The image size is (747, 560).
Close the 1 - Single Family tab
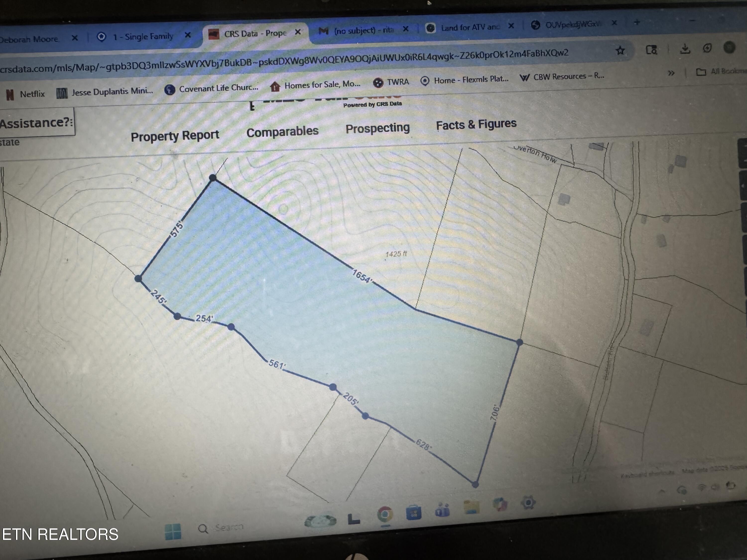click(x=188, y=35)
